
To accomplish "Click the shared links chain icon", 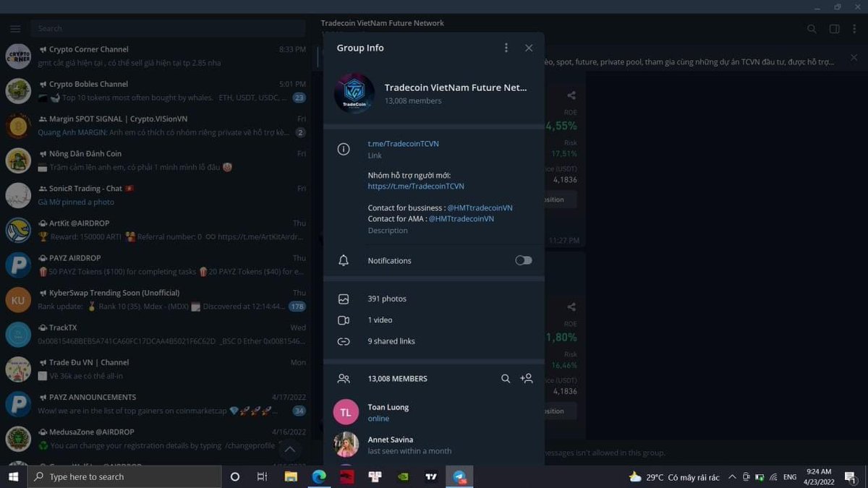I will [x=344, y=341].
